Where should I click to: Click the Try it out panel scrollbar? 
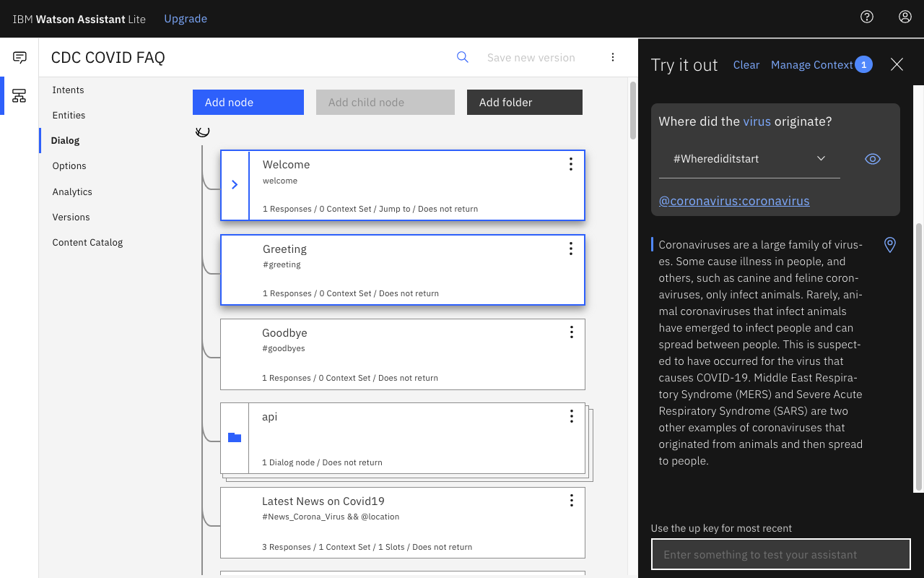point(918,357)
